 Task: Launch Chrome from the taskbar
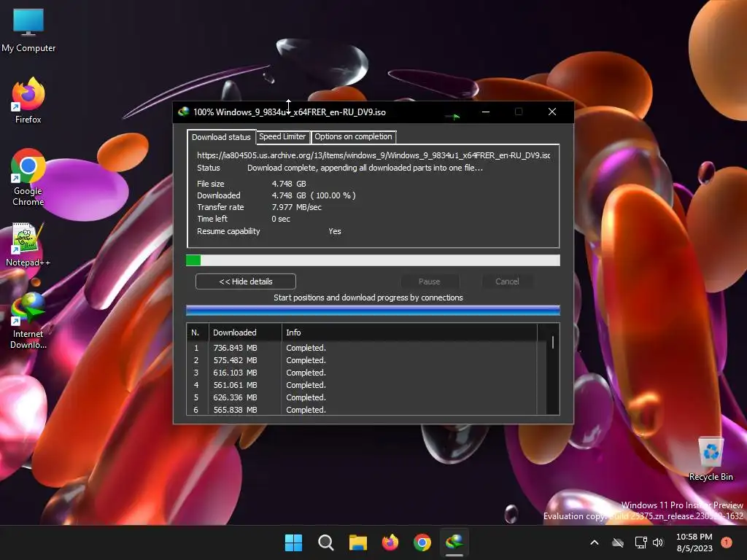click(x=422, y=542)
